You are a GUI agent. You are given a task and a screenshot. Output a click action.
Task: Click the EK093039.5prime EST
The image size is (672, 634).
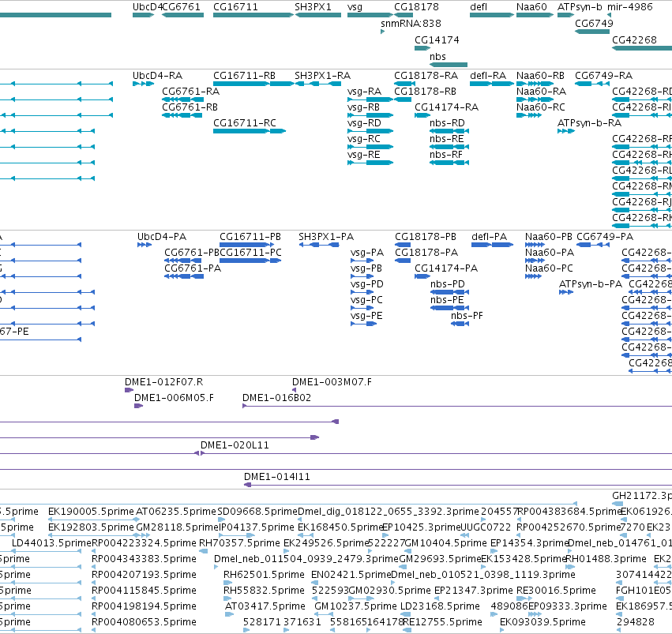[502, 630]
